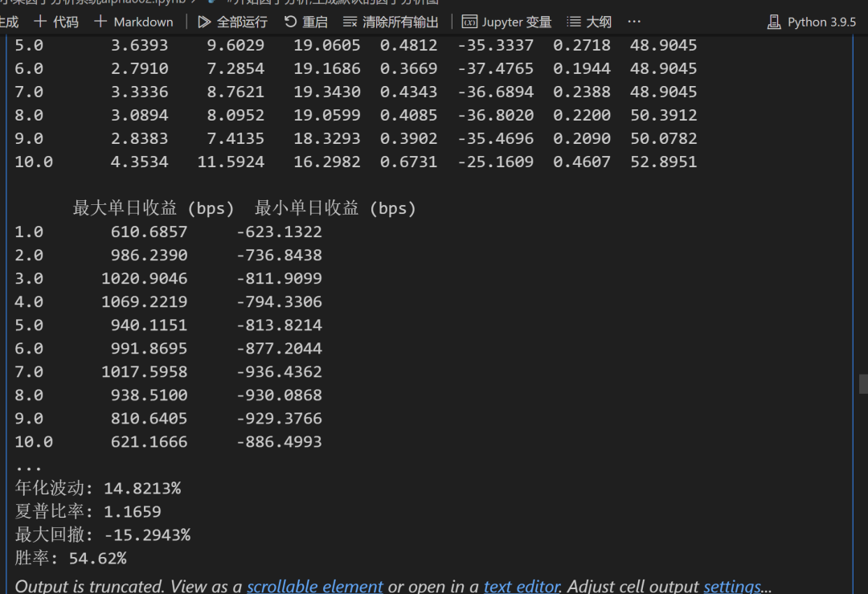Click the value 1020.9046
868x594 pixels.
tap(145, 278)
